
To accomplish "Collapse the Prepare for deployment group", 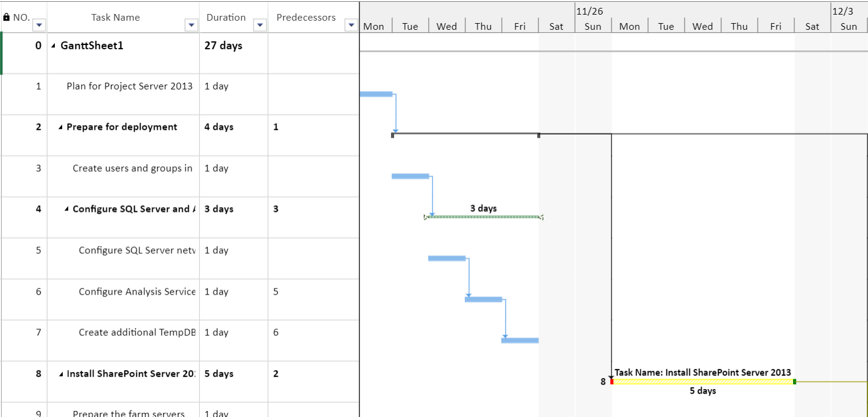I will pyautogui.click(x=60, y=127).
